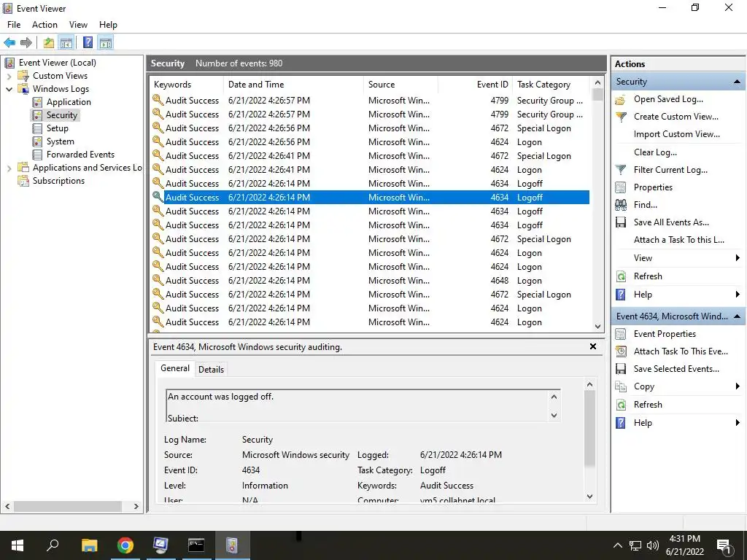Open the Help submenu arrow under Security section
The width and height of the screenshot is (747, 560).
738,295
